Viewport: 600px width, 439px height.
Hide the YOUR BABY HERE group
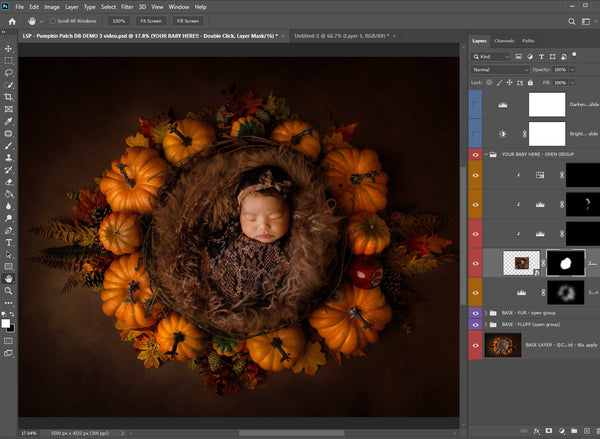click(474, 155)
